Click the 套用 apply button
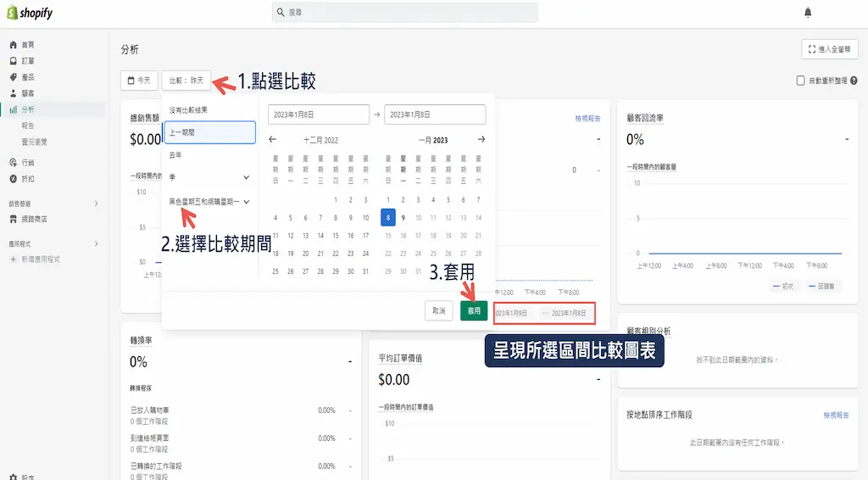Image resolution: width=868 pixels, height=480 pixels. tap(474, 310)
